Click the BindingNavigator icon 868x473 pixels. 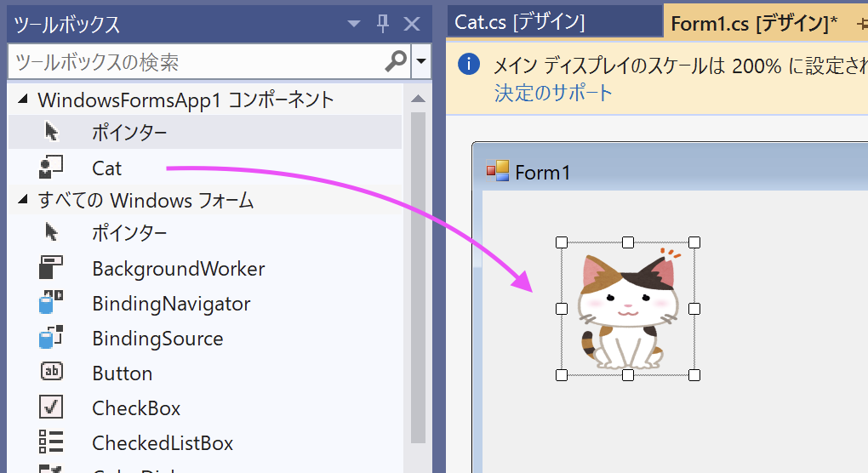pos(51,303)
